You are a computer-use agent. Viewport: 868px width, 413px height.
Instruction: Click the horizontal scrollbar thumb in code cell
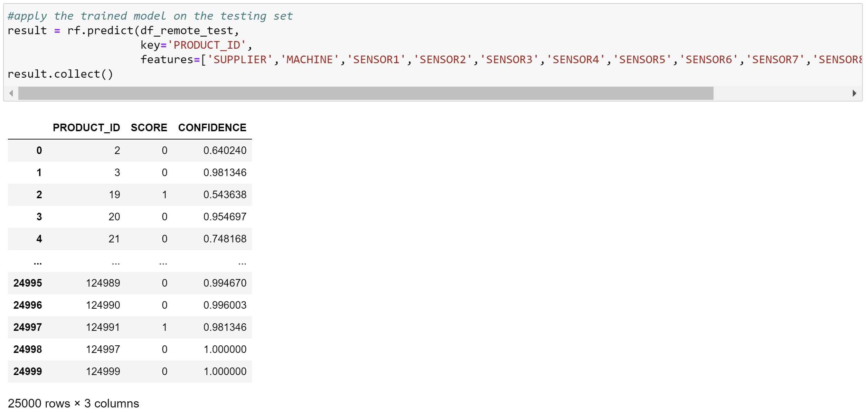(x=366, y=93)
